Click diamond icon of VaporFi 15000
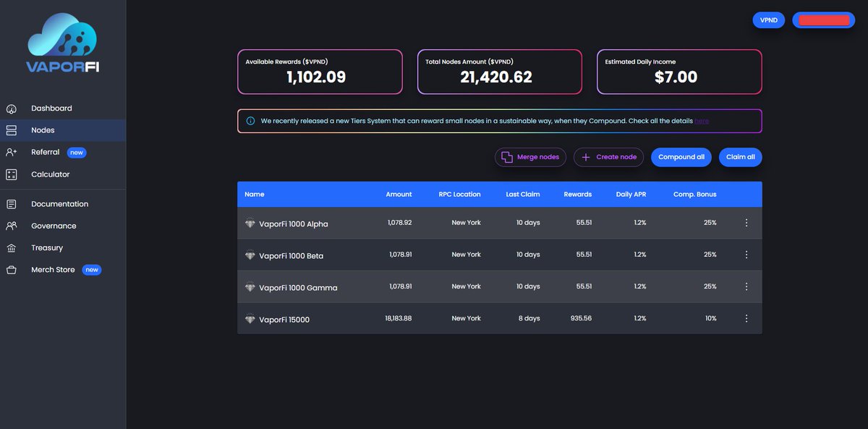The width and height of the screenshot is (868, 429). pos(250,319)
